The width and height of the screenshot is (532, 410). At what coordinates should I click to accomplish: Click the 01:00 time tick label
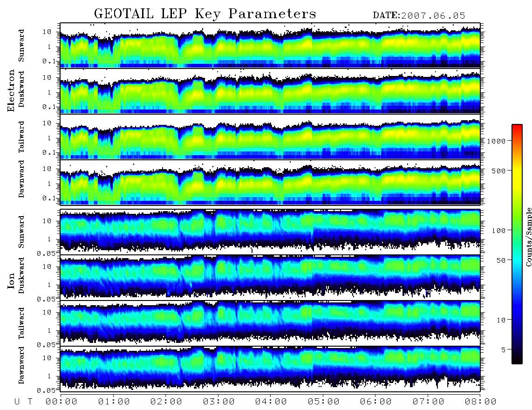coord(114,402)
